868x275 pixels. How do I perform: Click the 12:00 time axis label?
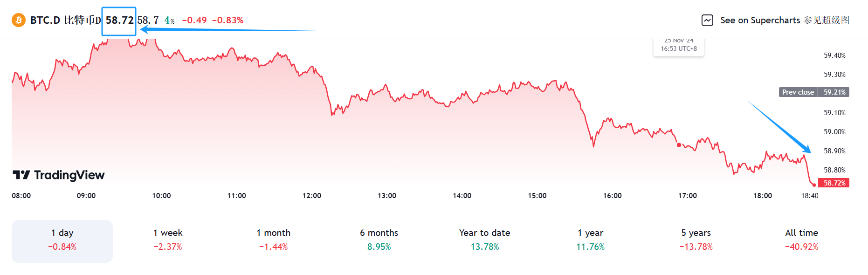coord(311,196)
